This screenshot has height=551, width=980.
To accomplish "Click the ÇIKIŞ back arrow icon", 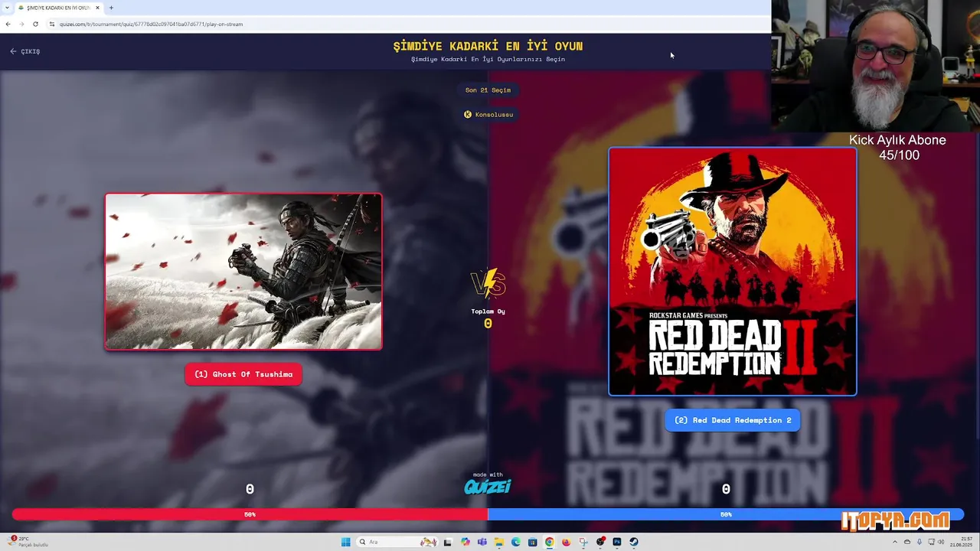I will pos(13,51).
